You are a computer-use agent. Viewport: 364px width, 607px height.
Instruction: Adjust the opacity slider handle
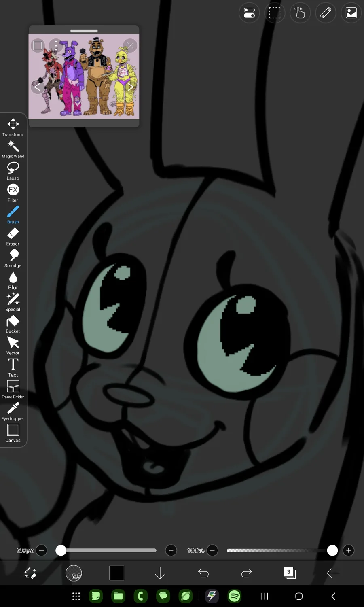tap(332, 550)
